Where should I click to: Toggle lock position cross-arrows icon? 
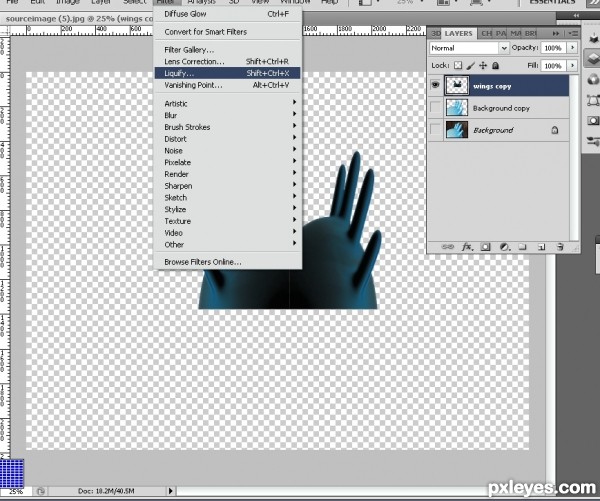pos(483,65)
